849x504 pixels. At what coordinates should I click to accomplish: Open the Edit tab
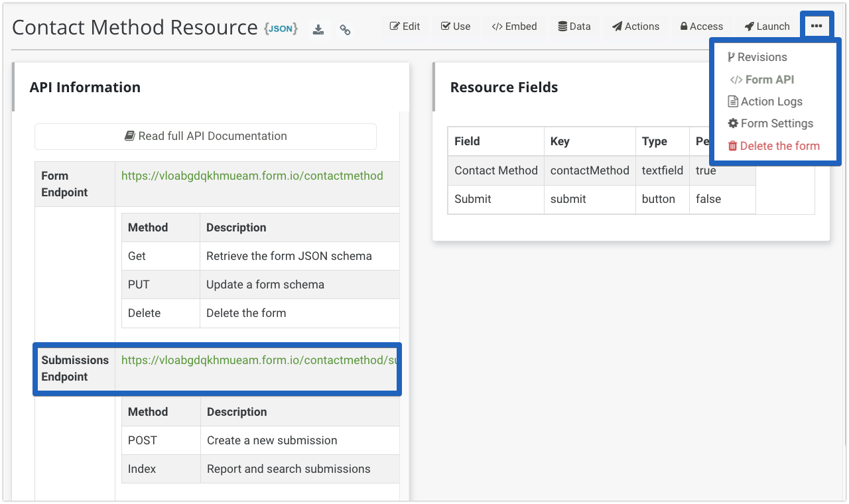[405, 27]
